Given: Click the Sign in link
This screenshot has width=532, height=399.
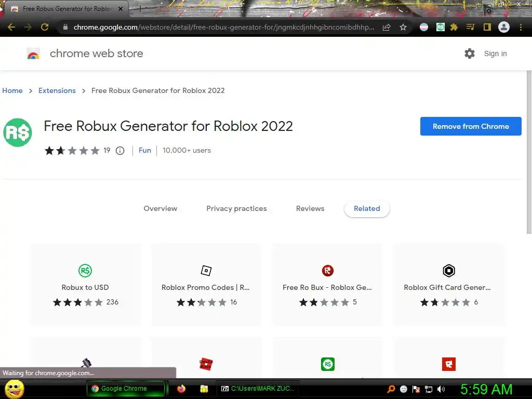Looking at the screenshot, I should click(495, 54).
